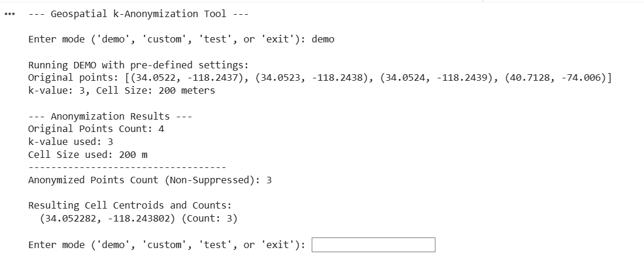Click the 'Anonymization Results' heading
This screenshot has height=274, width=644.
[110, 116]
